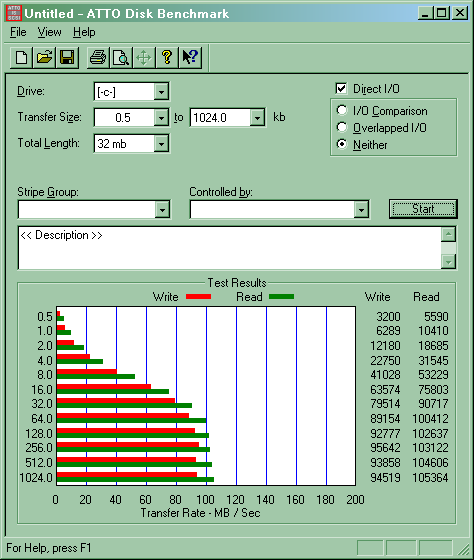Open the View menu

coord(50,32)
